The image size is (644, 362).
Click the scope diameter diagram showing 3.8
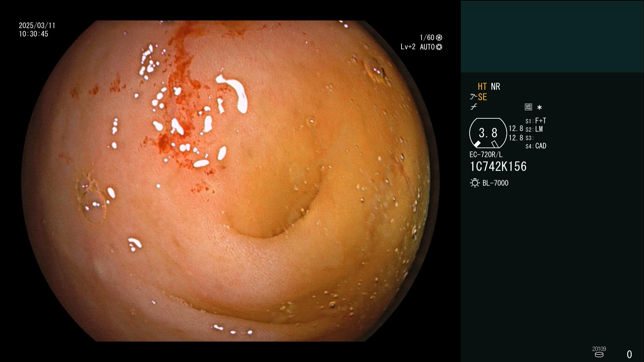tap(488, 133)
